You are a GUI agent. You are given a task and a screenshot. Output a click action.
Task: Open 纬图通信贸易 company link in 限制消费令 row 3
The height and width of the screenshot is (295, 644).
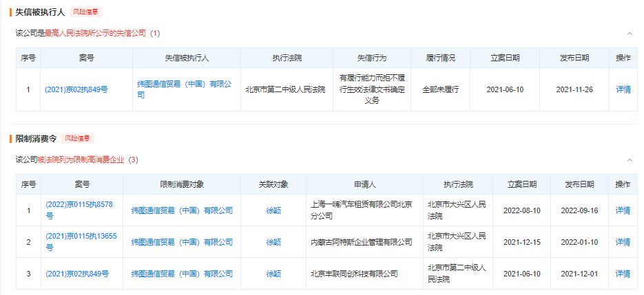tap(182, 274)
